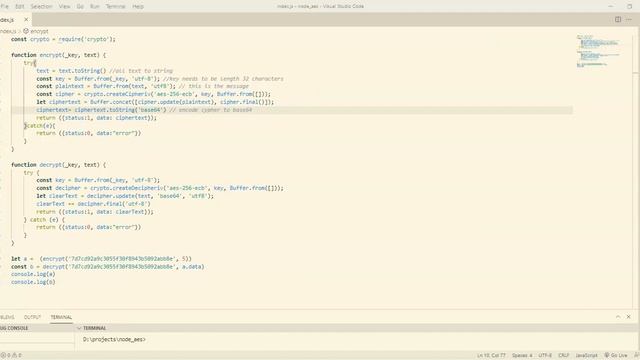Click "function encrypt(_key, text)" declaration
Image resolution: width=640 pixels, height=360 pixels.
(58, 55)
